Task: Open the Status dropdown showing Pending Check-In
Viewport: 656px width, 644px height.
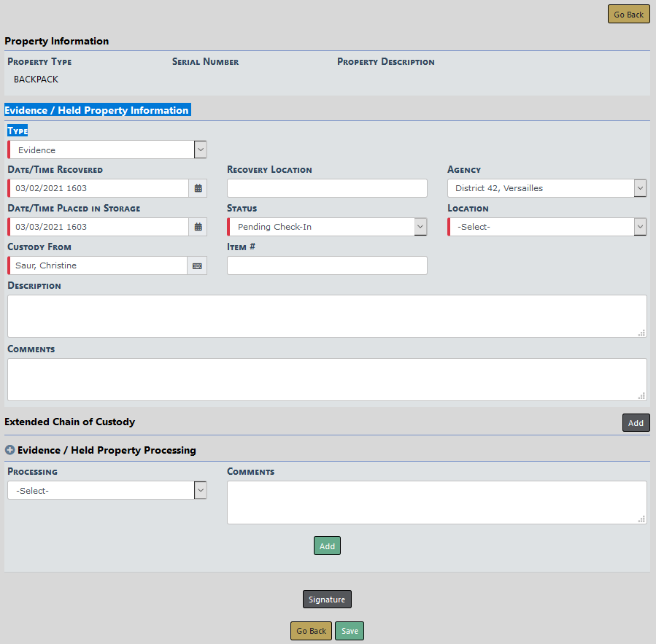Action: [327, 227]
